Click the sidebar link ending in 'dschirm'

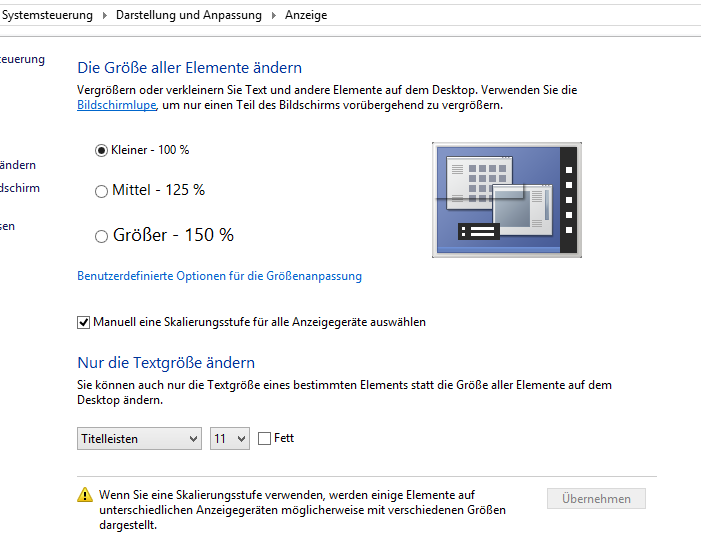[x=19, y=188]
